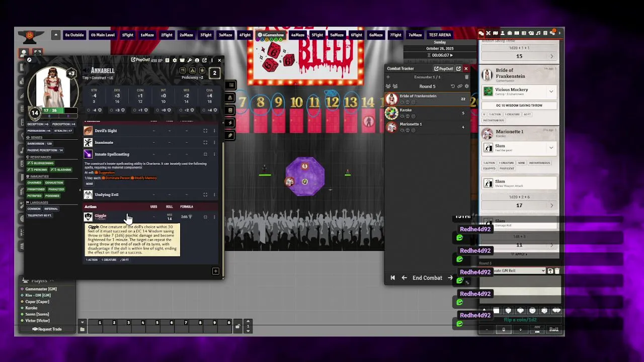Click wrench icon in Annabell sheet header

coord(190,60)
